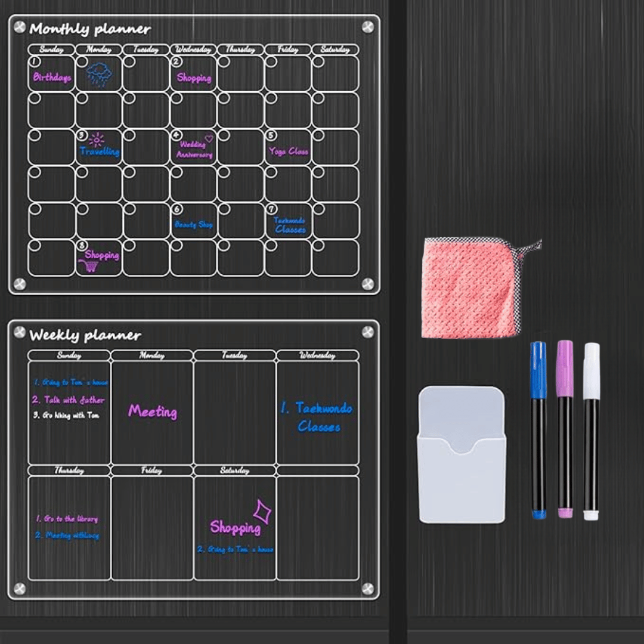
Task: Click the numbered circle 6 above Beauty Shop
Action: (177, 209)
